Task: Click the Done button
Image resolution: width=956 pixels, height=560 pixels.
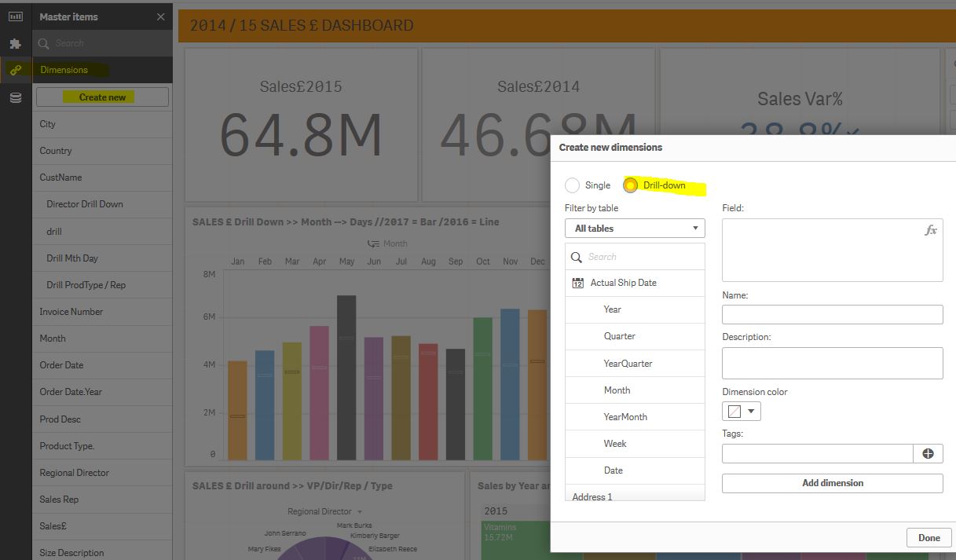Action: [x=929, y=538]
